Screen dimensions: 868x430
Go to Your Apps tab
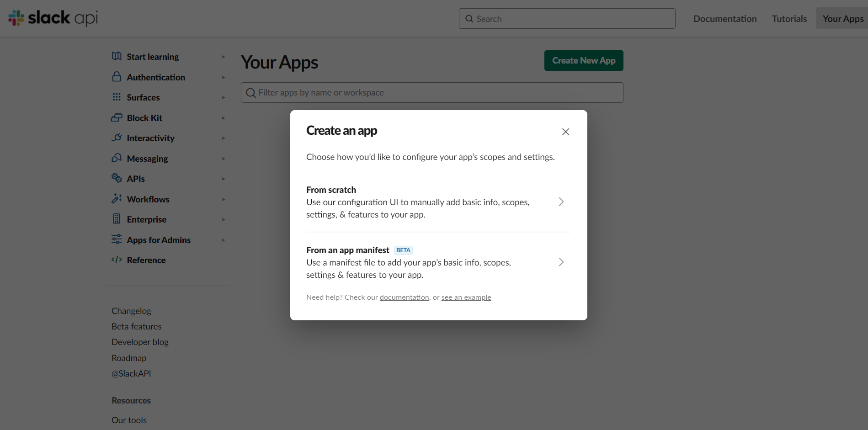click(x=843, y=19)
